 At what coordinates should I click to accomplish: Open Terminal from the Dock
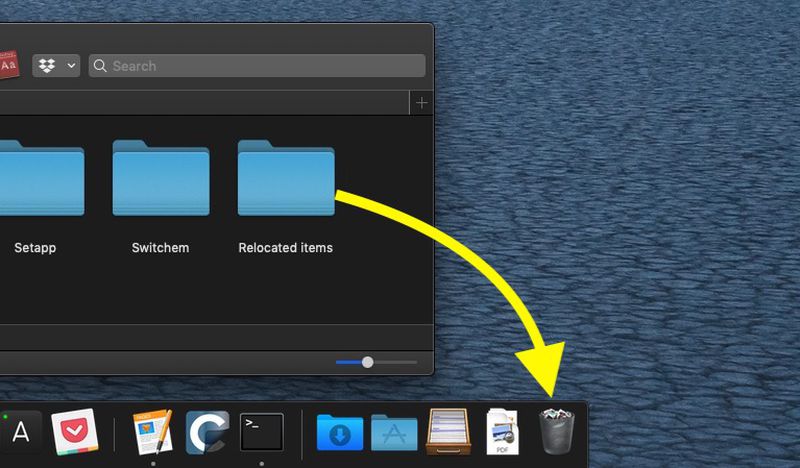(262, 432)
